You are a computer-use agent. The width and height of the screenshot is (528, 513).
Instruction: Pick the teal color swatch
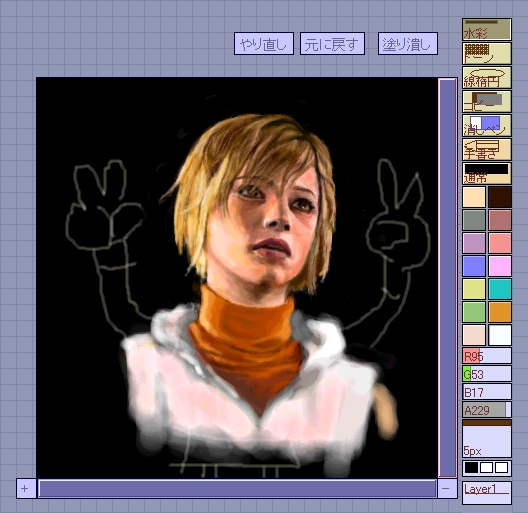(500, 289)
